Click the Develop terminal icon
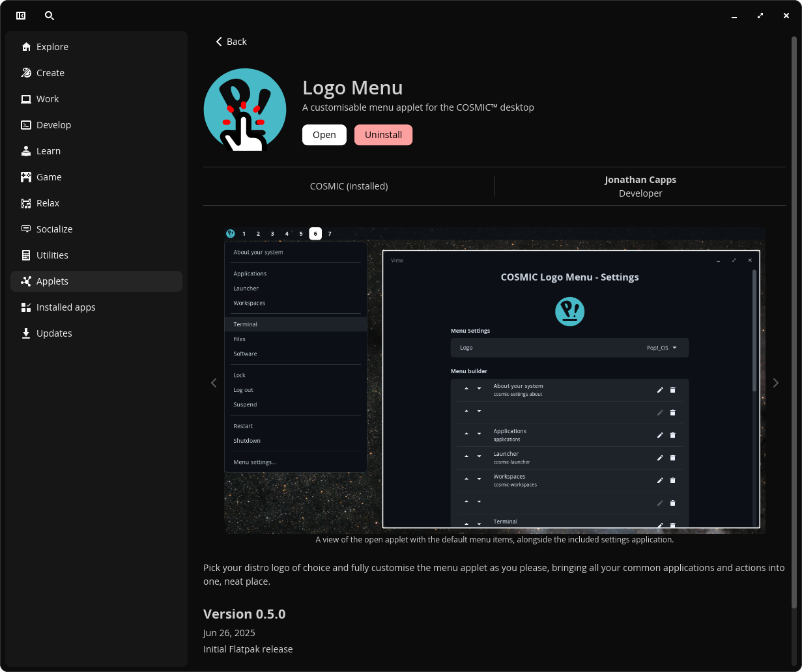Viewport: 802px width, 672px height. coord(26,125)
